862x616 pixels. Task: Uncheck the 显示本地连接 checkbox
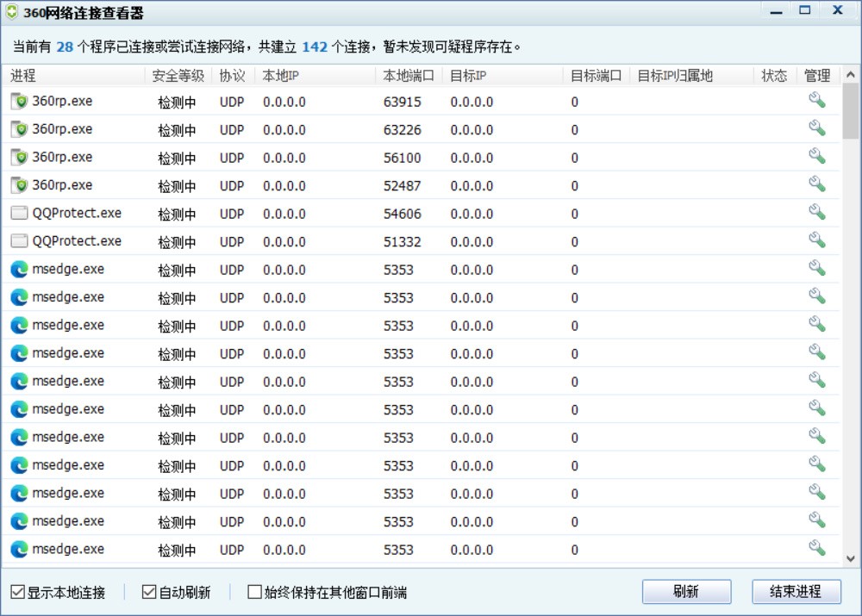pyautogui.click(x=17, y=592)
